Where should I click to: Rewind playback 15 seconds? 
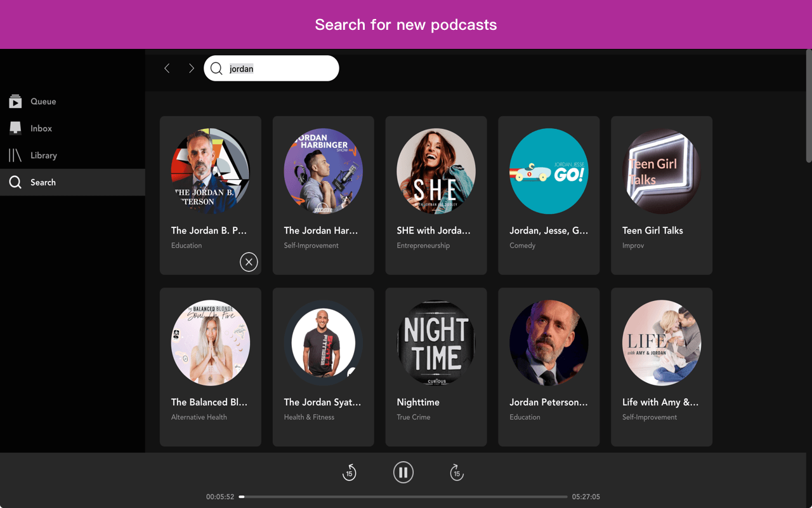pos(350,472)
